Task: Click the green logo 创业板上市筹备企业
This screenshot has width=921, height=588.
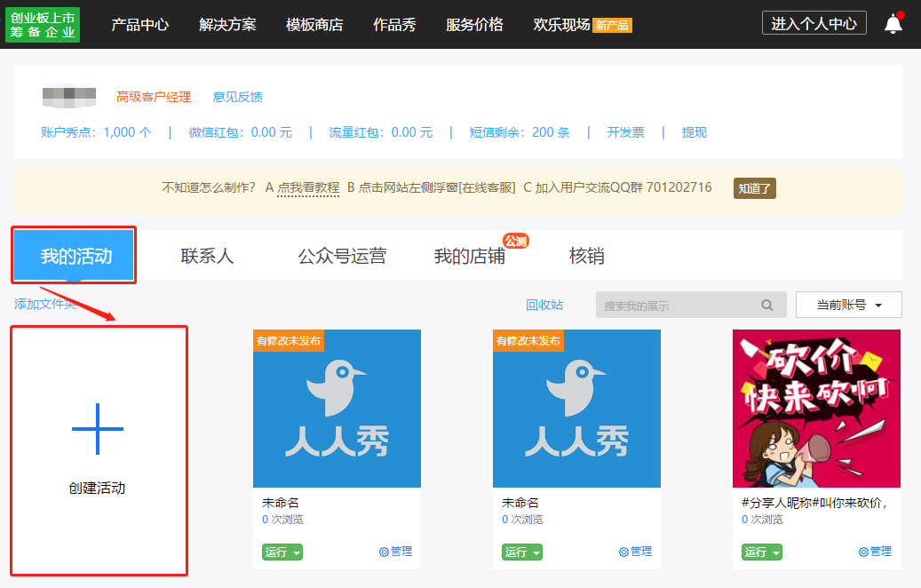Action: click(43, 25)
